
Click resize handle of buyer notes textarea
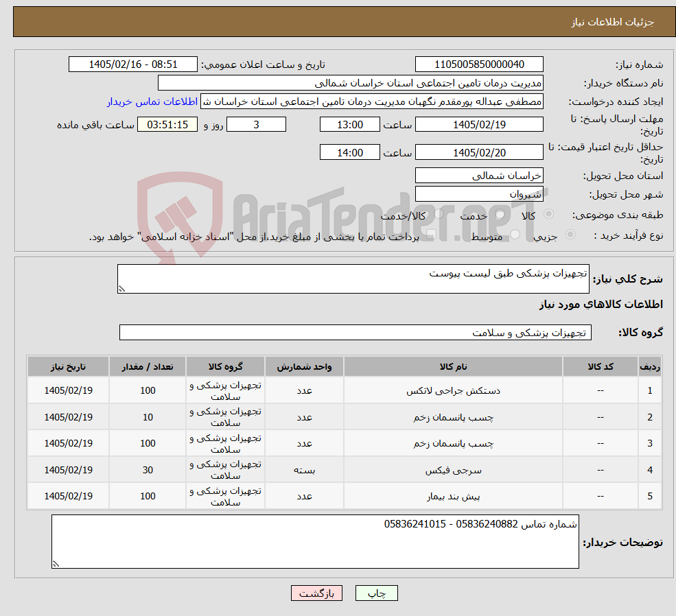[x=56, y=563]
